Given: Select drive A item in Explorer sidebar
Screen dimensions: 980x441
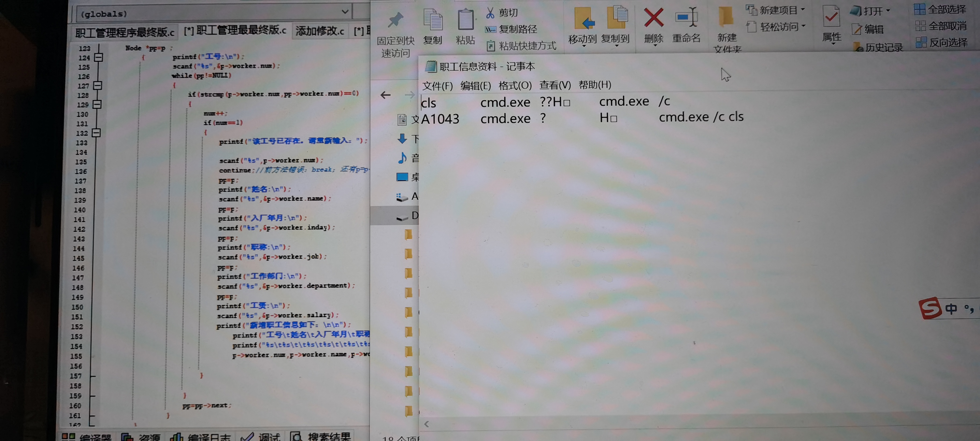Looking at the screenshot, I should click(x=407, y=197).
